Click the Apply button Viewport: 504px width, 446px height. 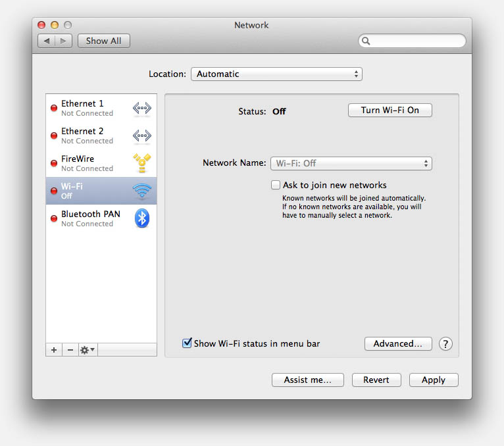434,380
